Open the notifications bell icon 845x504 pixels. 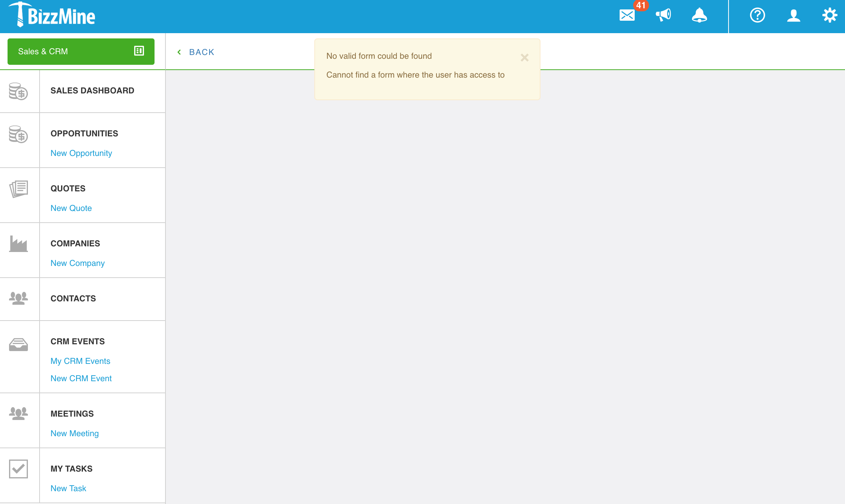pyautogui.click(x=700, y=15)
